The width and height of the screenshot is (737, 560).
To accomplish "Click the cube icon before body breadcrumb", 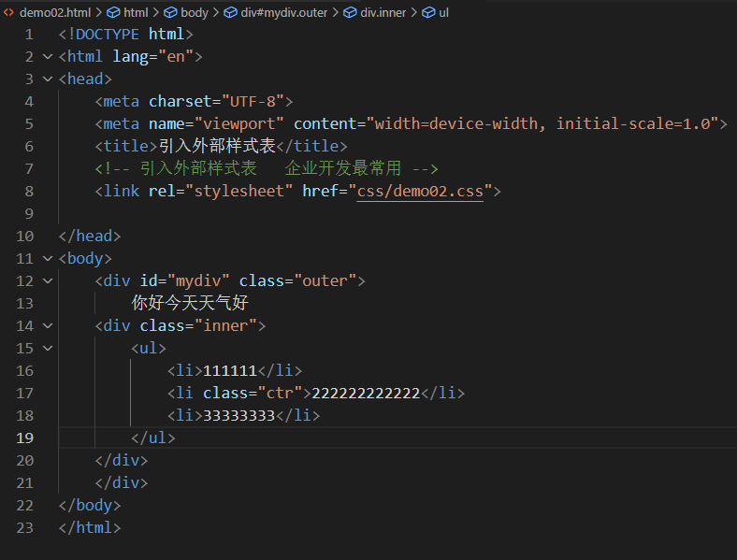I will [170, 13].
